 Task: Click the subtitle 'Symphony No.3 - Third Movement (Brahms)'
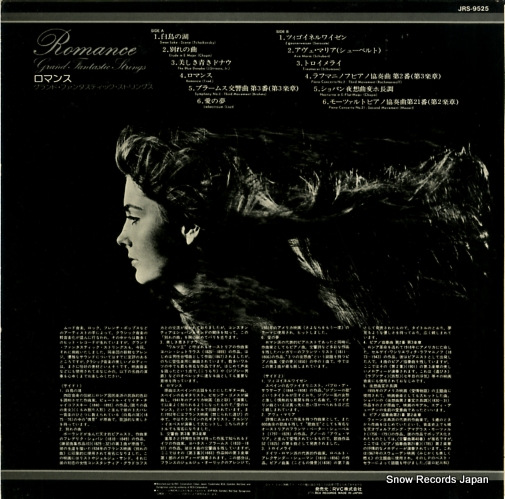coord(230,94)
